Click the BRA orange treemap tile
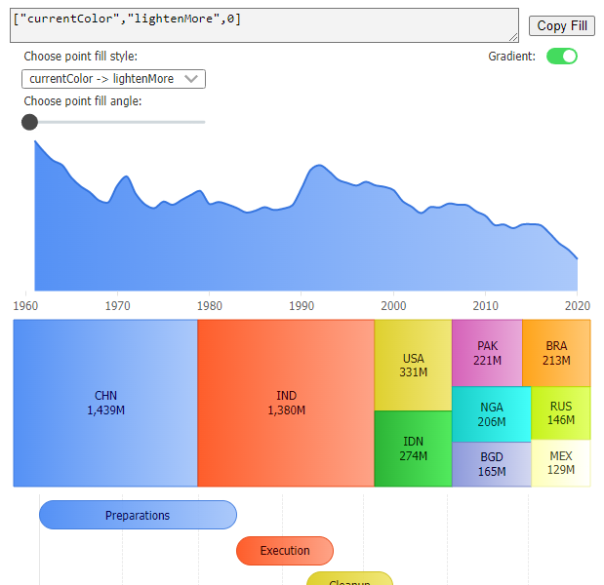The height and width of the screenshot is (585, 604). pyautogui.click(x=556, y=353)
